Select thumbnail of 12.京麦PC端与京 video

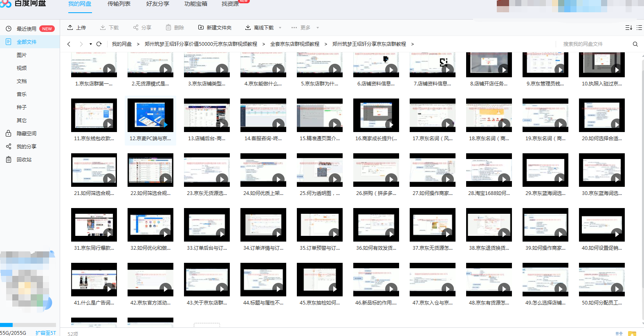[x=150, y=115]
